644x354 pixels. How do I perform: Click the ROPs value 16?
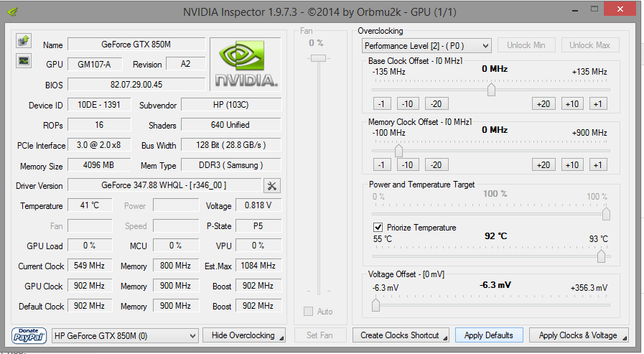click(x=99, y=125)
